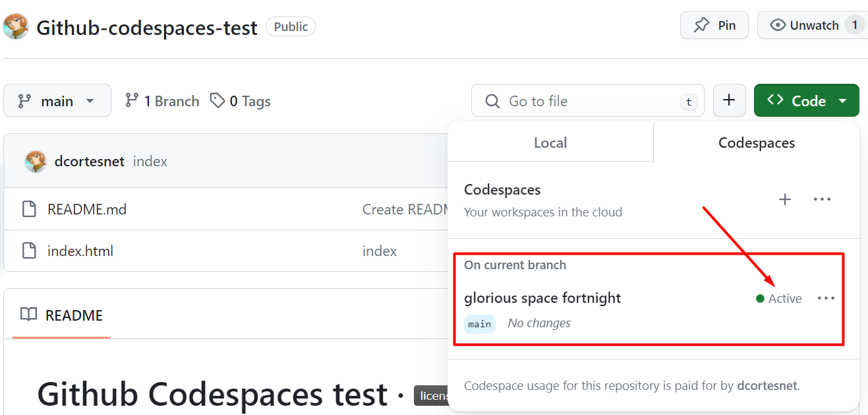Click the plus icon to create a codespace

[785, 199]
